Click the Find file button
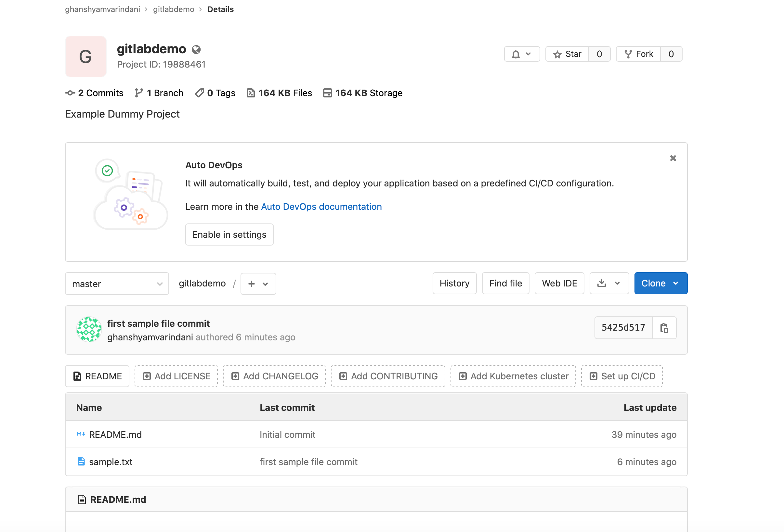 click(x=505, y=283)
